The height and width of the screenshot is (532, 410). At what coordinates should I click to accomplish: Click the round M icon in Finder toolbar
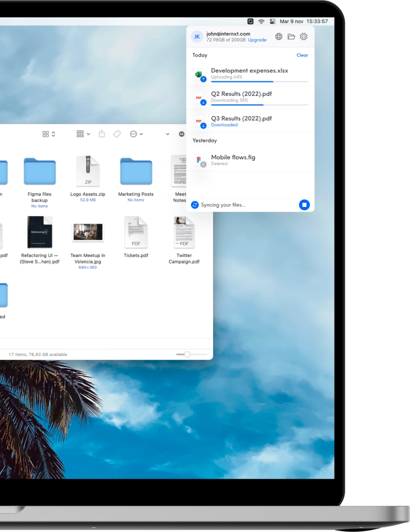pyautogui.click(x=182, y=134)
